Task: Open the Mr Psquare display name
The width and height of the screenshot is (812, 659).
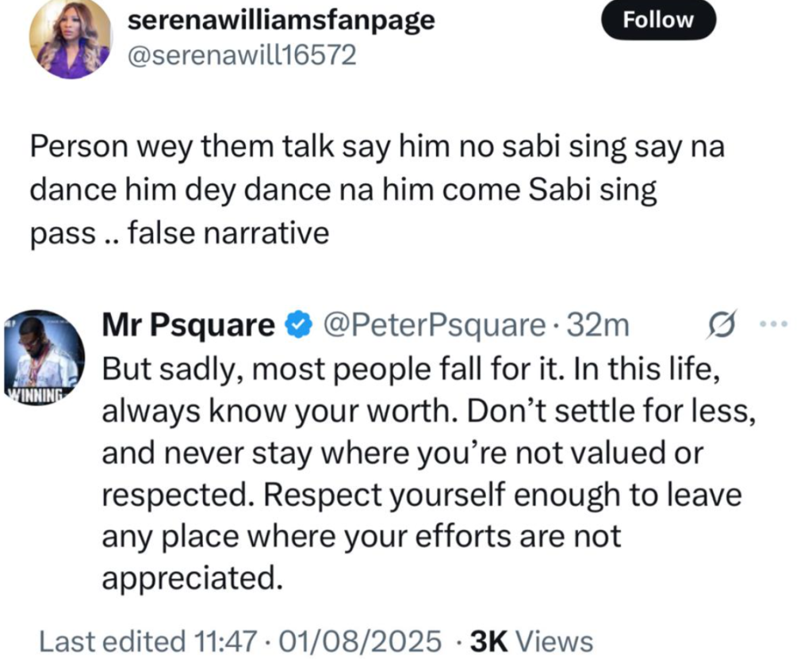Action: (x=189, y=326)
